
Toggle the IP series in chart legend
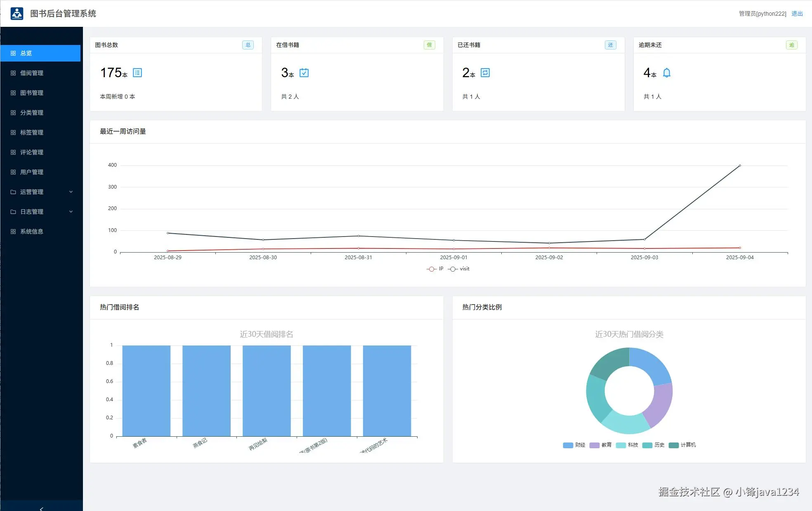coord(435,269)
